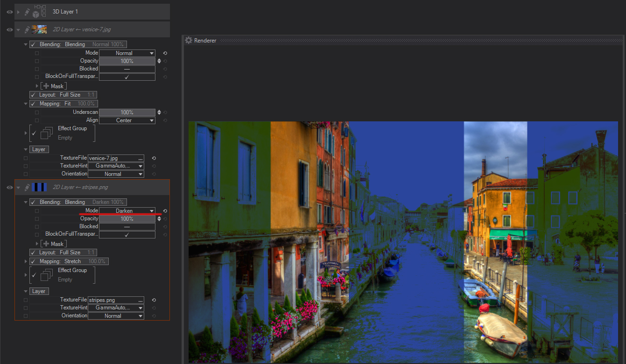Toggle visibility of the stripes.png layer
This screenshot has height=364, width=626.
tap(9, 187)
